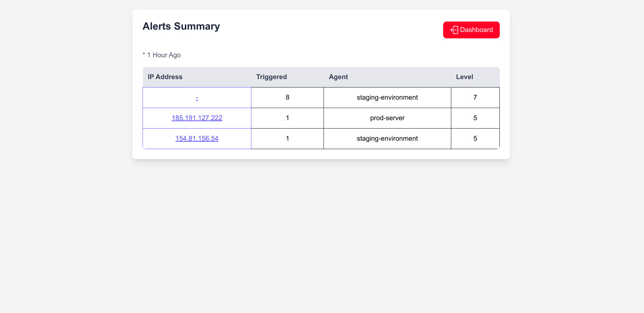Click staging-environment agent in last row
This screenshot has width=644, height=313.
(387, 139)
